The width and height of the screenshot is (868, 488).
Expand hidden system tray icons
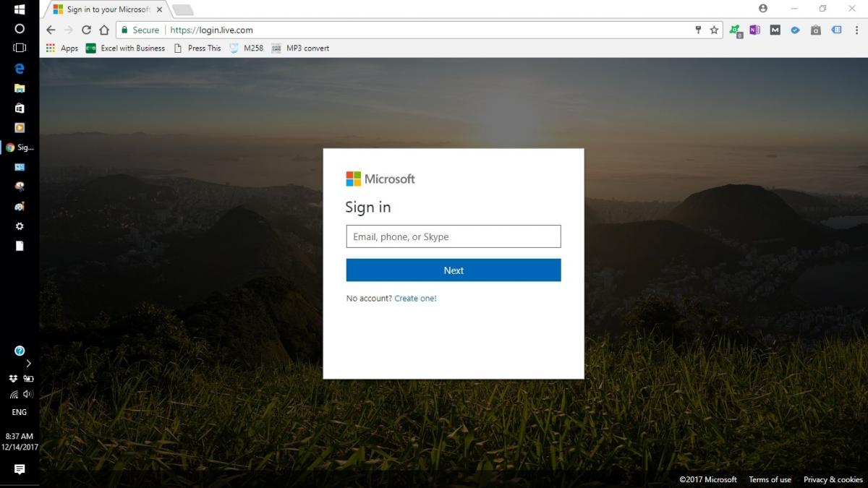pyautogui.click(x=28, y=363)
